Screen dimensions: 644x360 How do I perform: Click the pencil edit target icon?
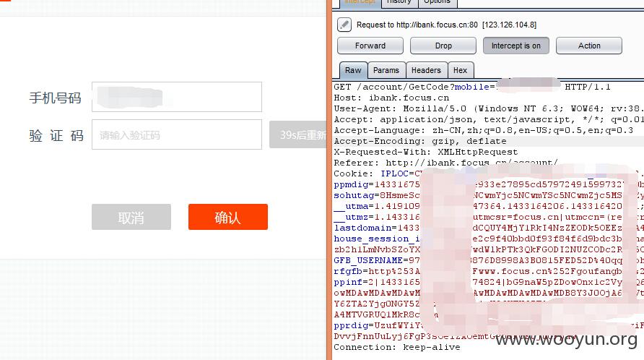pos(344,25)
